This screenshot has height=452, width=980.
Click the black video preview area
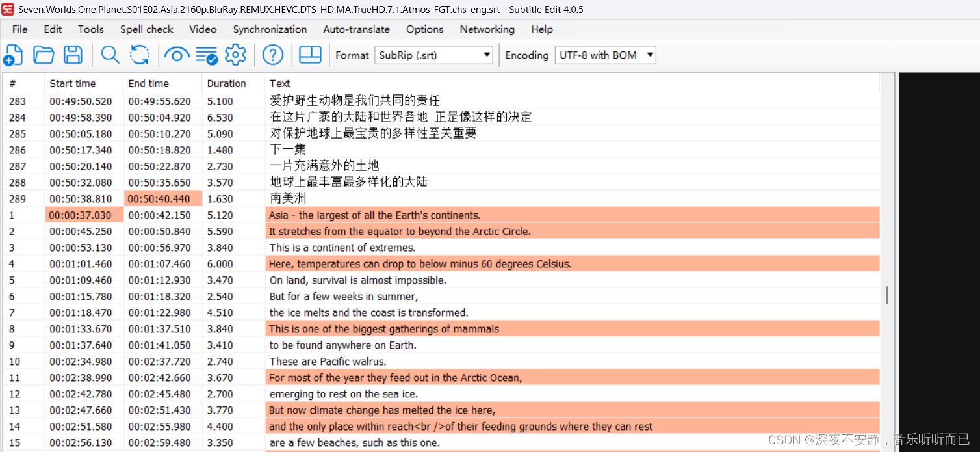pos(939,262)
